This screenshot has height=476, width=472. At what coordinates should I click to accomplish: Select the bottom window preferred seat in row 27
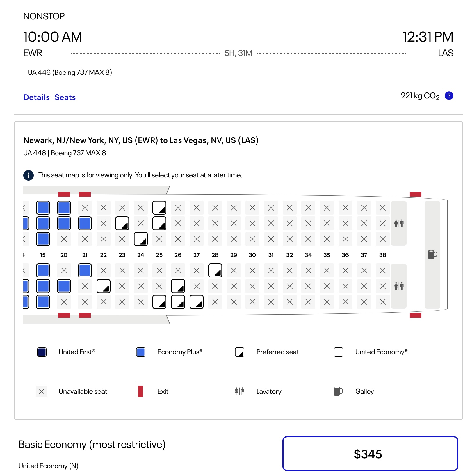[197, 302]
